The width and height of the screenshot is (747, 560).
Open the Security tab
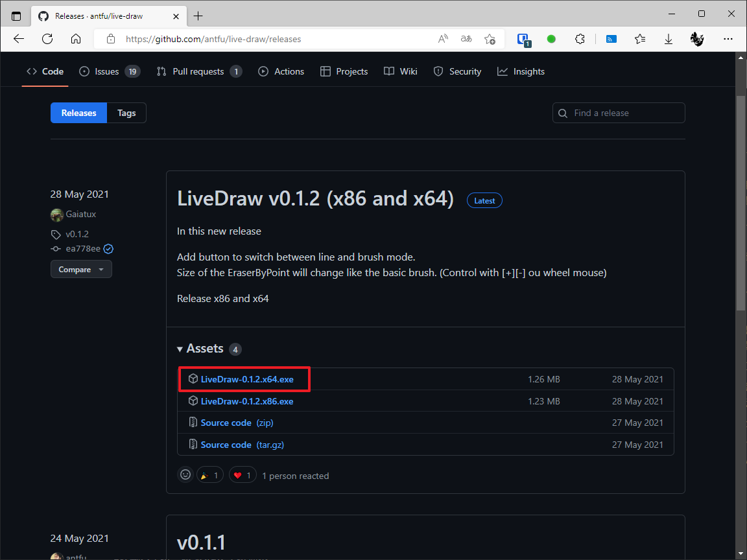click(x=457, y=71)
